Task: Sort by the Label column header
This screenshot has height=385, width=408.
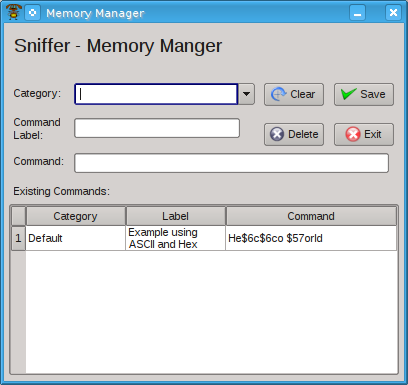Action: (176, 216)
